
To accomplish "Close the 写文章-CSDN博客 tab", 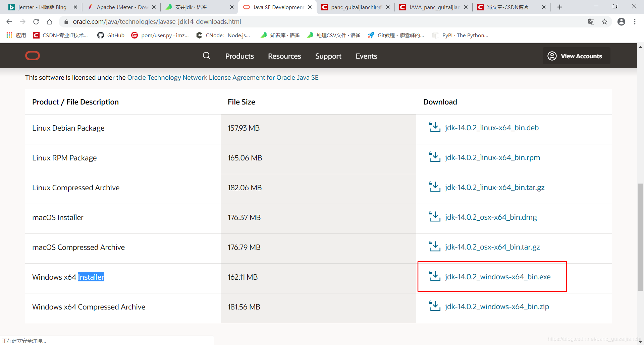I will click(x=544, y=7).
